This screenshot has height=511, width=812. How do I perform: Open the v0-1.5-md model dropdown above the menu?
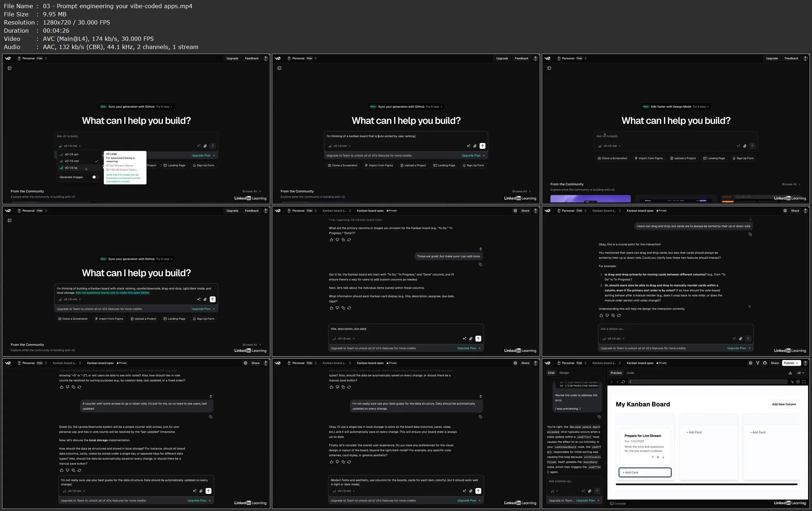tap(70, 146)
